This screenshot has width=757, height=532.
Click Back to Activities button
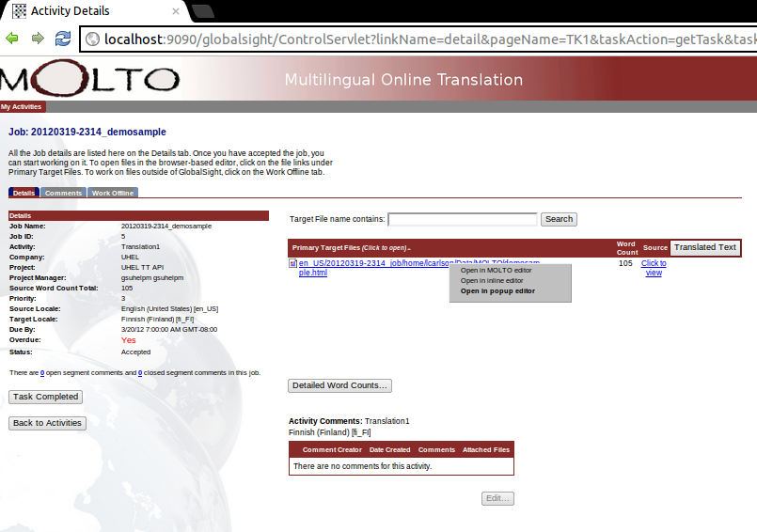click(x=47, y=423)
